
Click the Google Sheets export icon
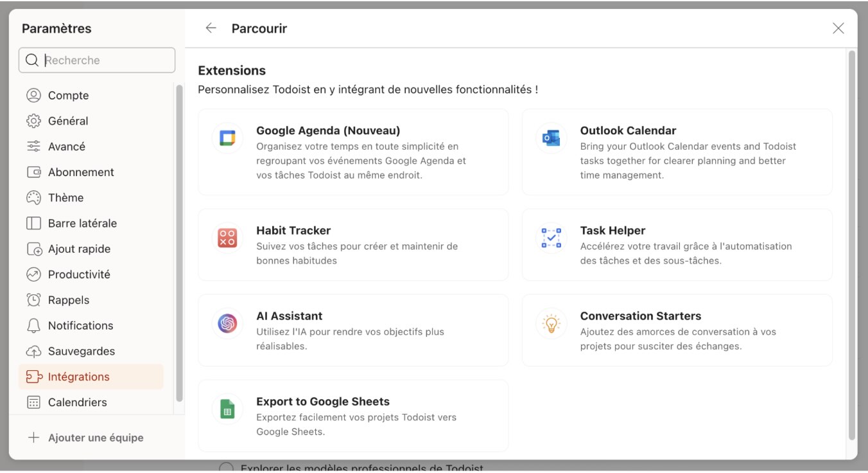pos(227,409)
